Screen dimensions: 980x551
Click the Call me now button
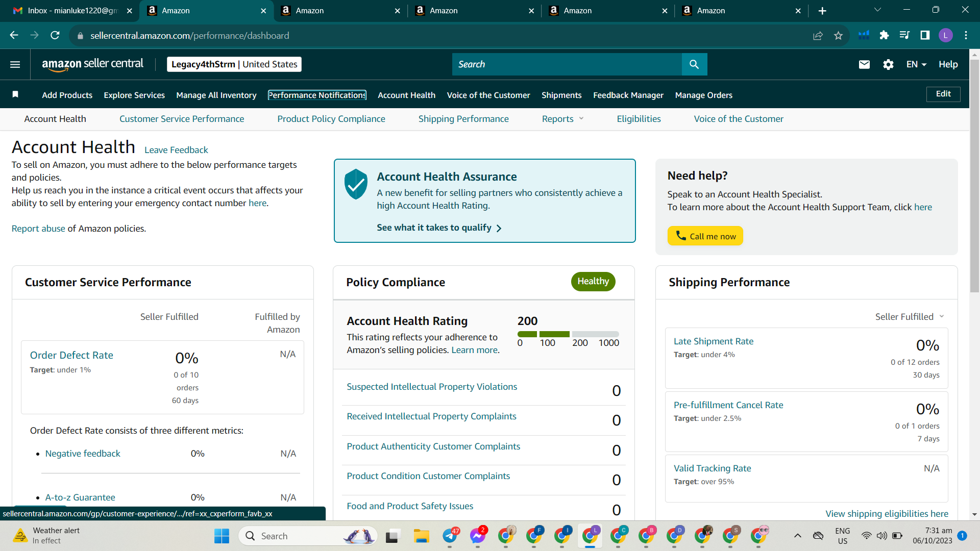pos(705,236)
